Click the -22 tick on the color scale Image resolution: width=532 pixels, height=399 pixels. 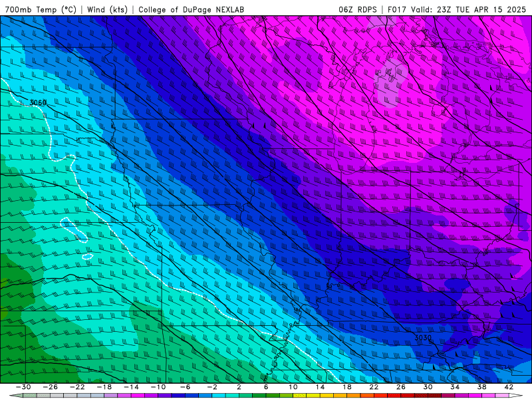[77, 387]
